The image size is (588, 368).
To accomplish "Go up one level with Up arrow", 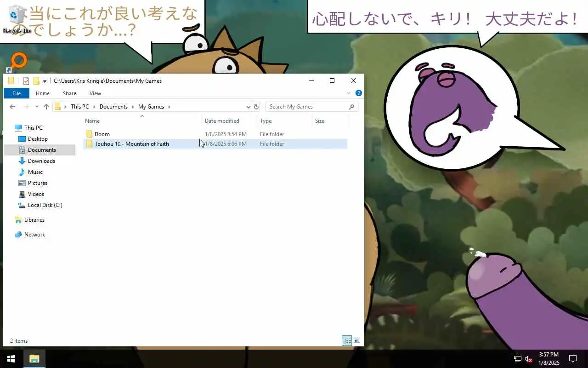I will click(x=46, y=107).
